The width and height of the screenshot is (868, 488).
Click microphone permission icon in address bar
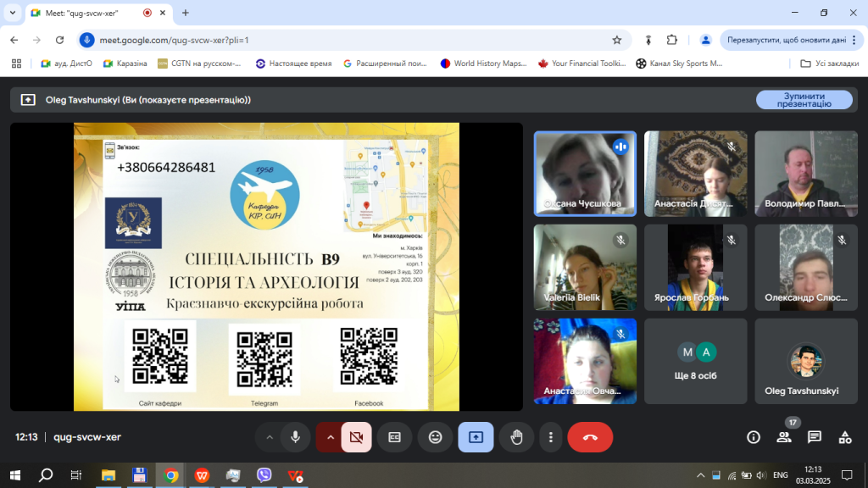(87, 40)
